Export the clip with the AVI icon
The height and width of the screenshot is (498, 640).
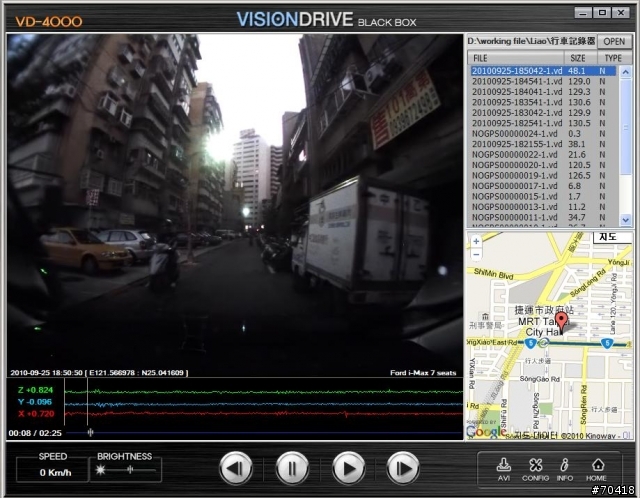click(x=504, y=469)
